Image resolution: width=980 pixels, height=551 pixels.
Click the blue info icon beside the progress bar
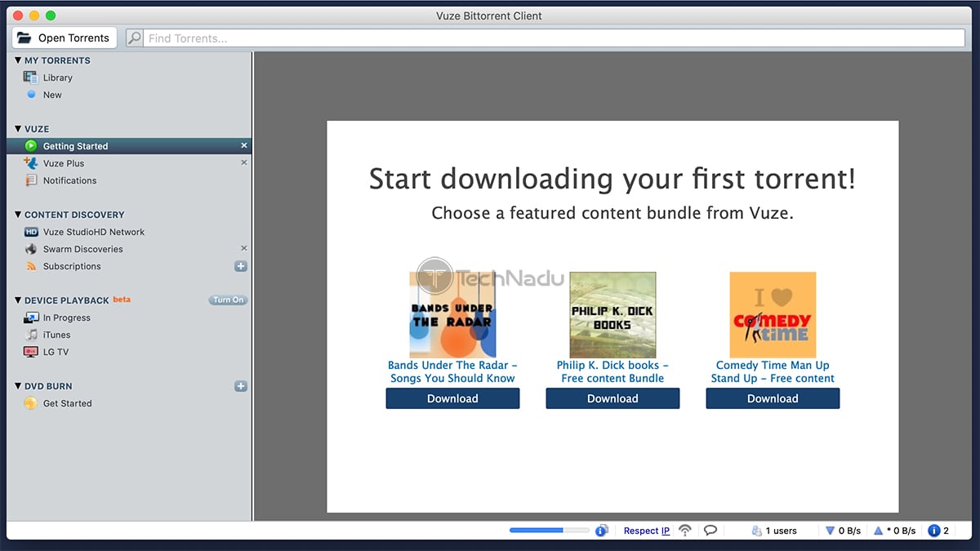click(x=601, y=531)
